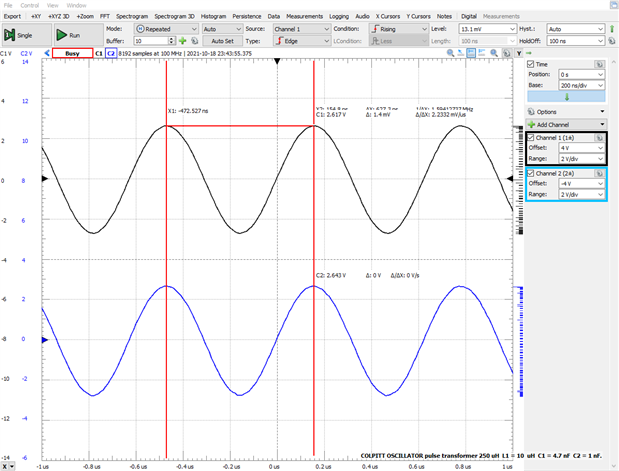Toggle the Time checkbox

point(531,64)
